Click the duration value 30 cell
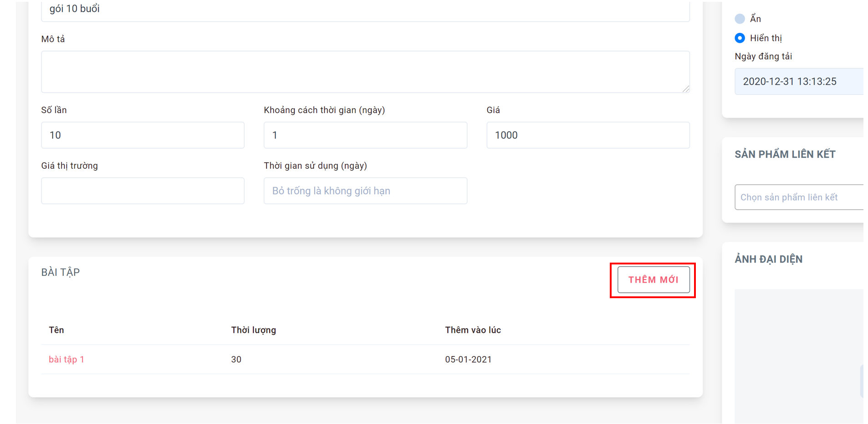 (x=236, y=359)
